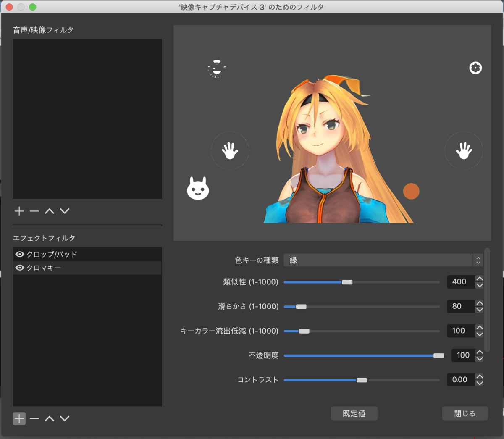Increase 類似性 value with the up stepper
The height and width of the screenshot is (439, 504).
point(479,279)
